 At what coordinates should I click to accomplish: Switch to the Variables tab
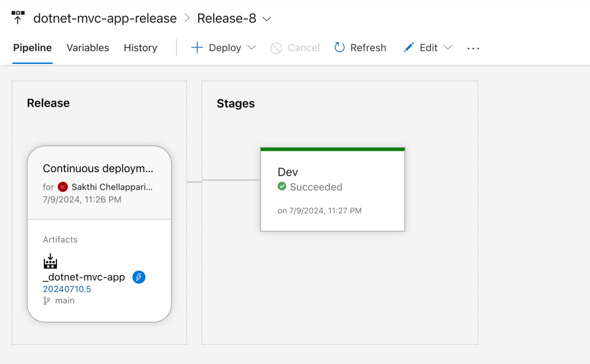(87, 48)
